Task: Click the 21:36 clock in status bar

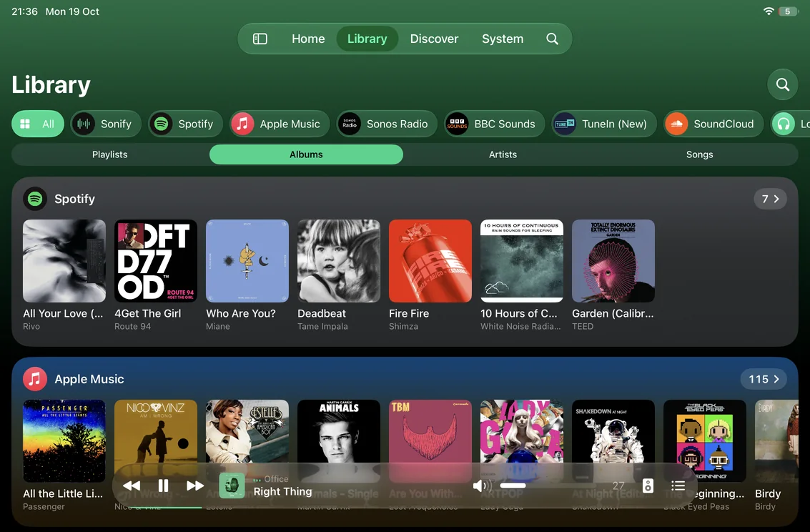Action: pos(25,11)
